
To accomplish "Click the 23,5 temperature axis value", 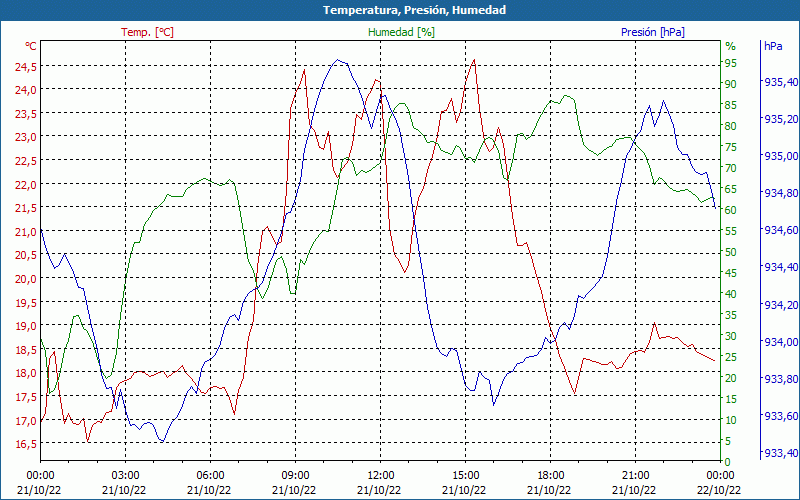I will [26, 113].
